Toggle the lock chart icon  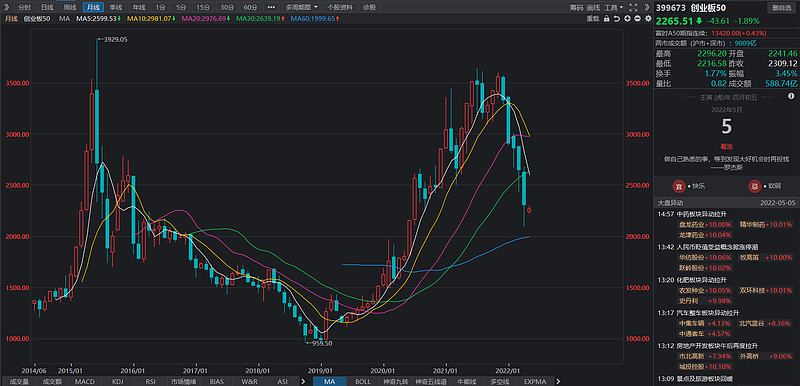point(606,18)
